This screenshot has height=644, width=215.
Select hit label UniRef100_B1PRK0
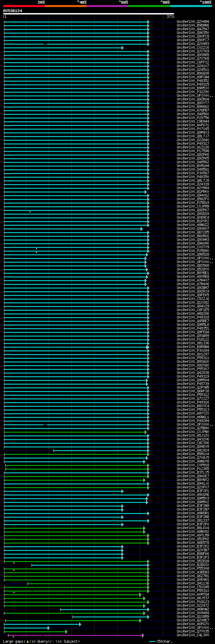(x=193, y=191)
